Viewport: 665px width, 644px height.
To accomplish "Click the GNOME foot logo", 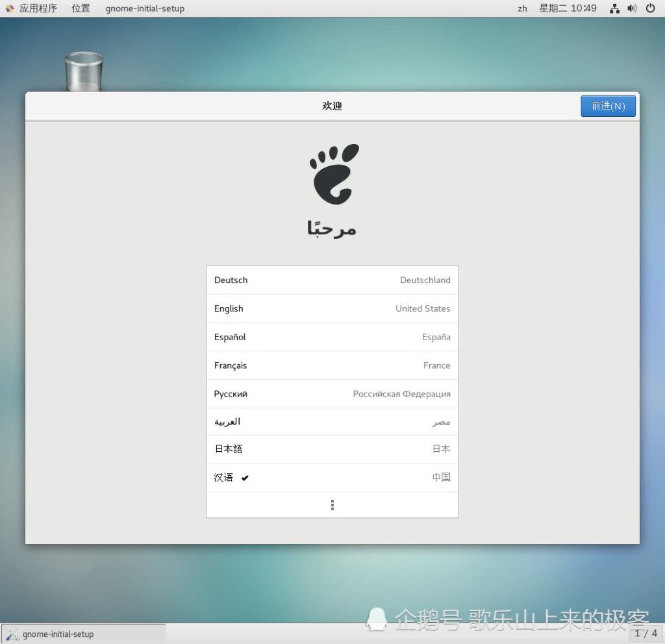I will (334, 174).
